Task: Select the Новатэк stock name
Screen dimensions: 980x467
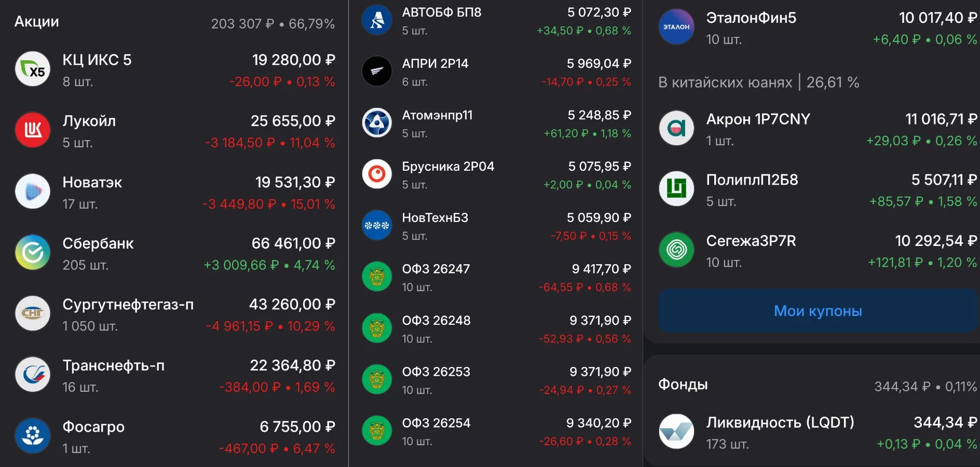Action: tap(92, 182)
